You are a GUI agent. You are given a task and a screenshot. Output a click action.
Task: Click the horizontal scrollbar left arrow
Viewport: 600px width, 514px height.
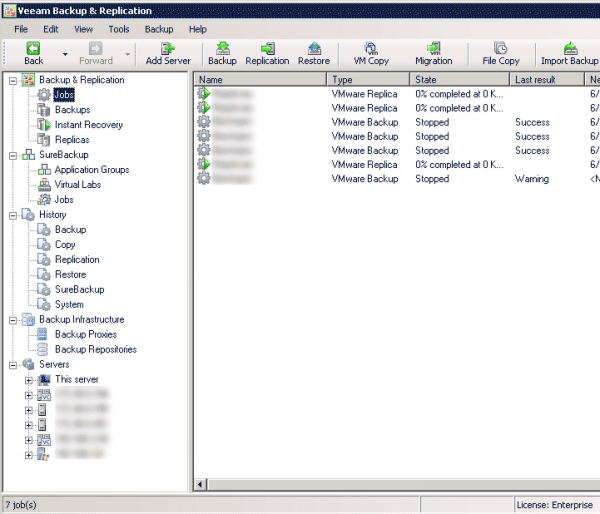[x=200, y=485]
